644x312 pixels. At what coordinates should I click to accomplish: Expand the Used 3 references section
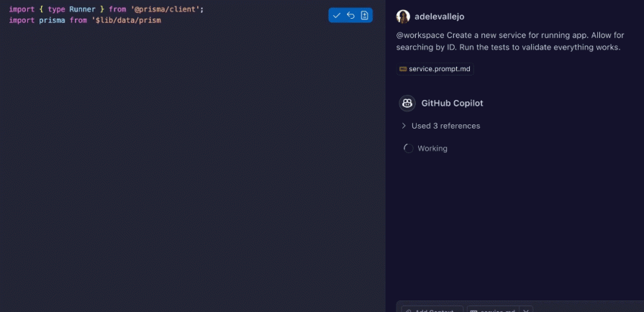[441, 126]
